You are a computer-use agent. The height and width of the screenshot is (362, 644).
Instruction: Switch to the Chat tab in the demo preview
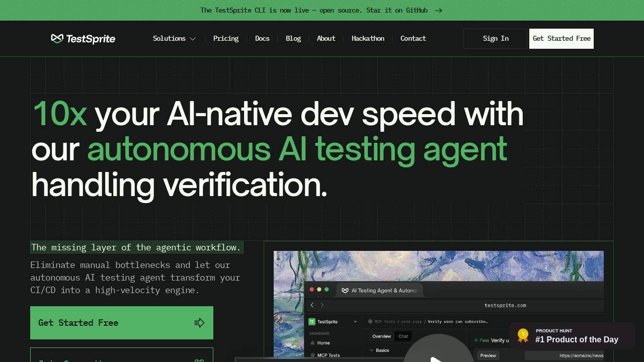(x=404, y=336)
